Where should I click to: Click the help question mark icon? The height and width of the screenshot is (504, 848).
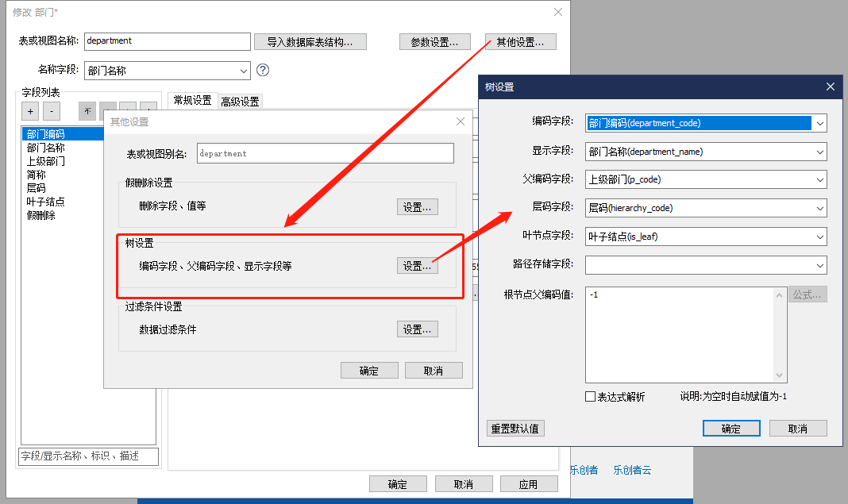pos(263,70)
